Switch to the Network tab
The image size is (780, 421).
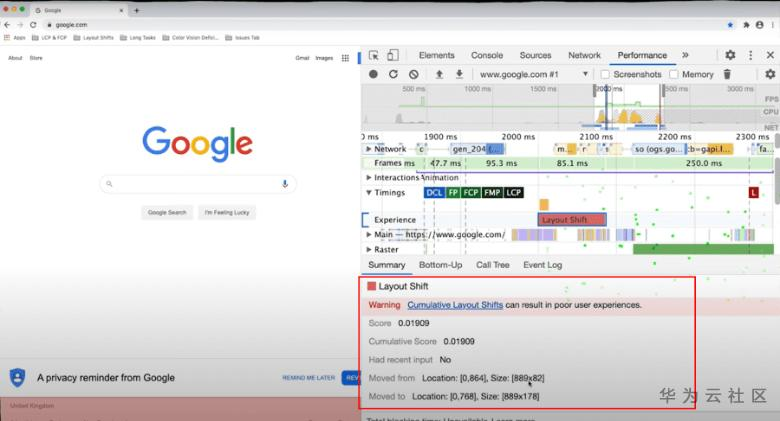click(x=585, y=55)
